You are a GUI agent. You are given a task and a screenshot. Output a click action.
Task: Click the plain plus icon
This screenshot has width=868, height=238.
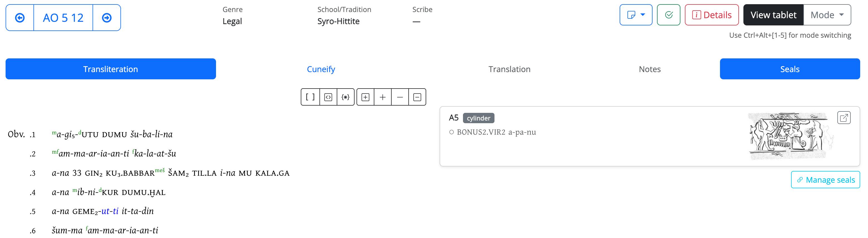[x=383, y=97]
